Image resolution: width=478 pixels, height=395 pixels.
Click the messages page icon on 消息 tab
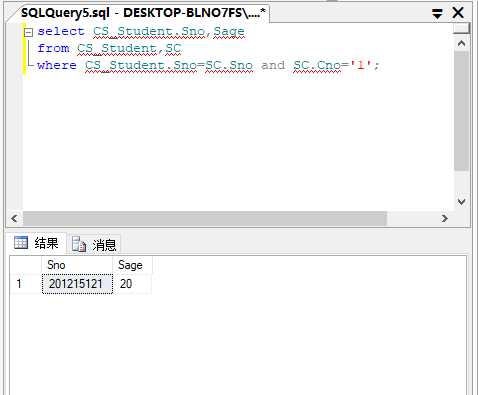coord(79,245)
